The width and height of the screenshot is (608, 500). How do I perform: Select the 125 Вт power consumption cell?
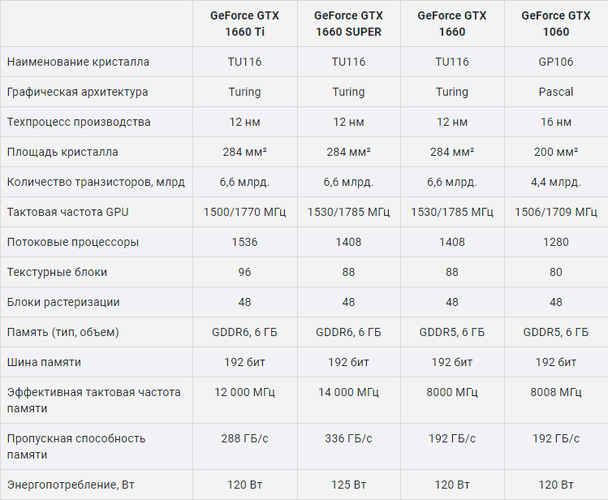point(348,485)
